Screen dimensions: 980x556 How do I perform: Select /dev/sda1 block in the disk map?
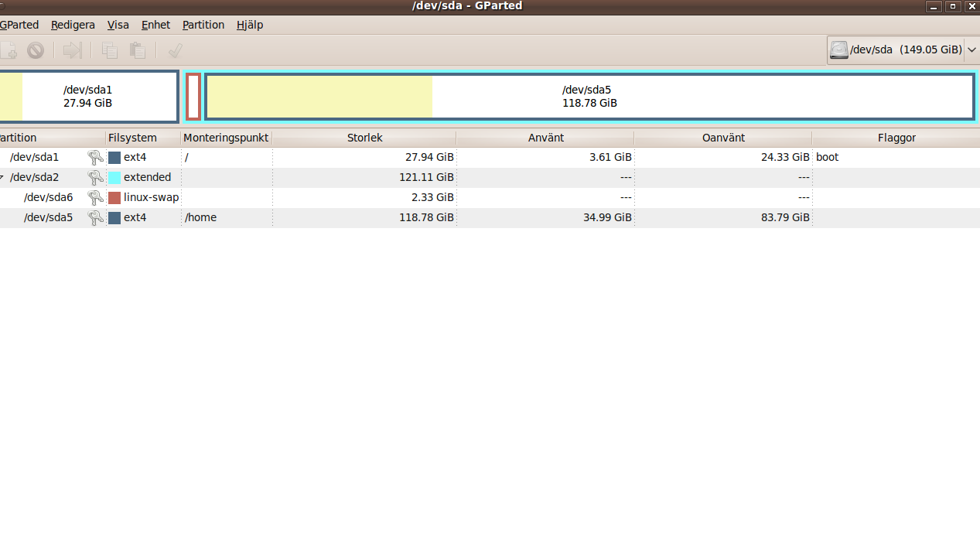(88, 96)
